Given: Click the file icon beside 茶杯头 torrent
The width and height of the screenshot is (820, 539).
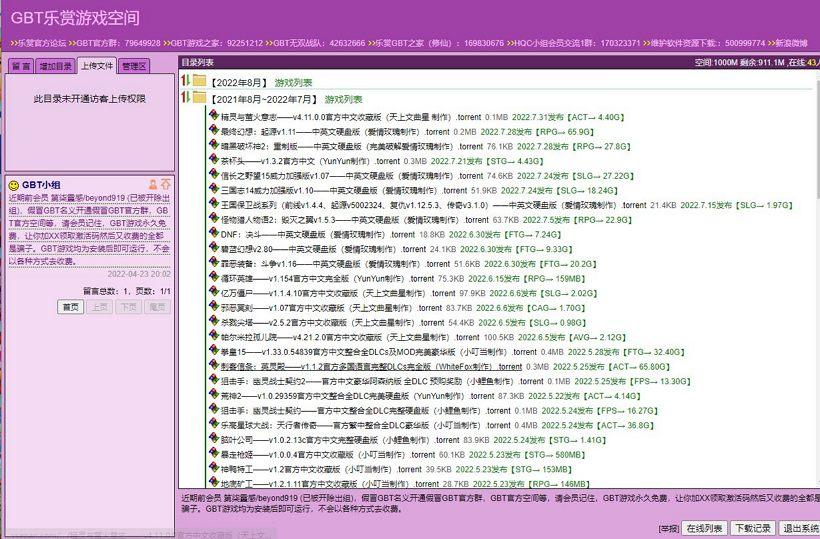Looking at the screenshot, I should pyautogui.click(x=213, y=158).
